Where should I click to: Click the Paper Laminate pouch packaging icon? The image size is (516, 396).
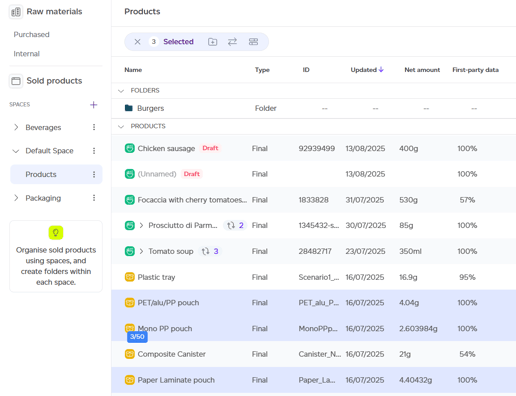point(130,380)
